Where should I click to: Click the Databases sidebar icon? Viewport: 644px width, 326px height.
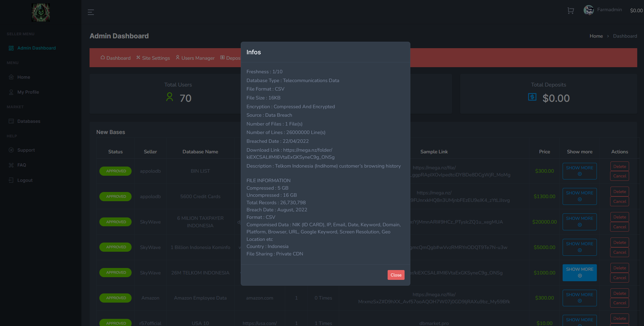[x=11, y=121]
